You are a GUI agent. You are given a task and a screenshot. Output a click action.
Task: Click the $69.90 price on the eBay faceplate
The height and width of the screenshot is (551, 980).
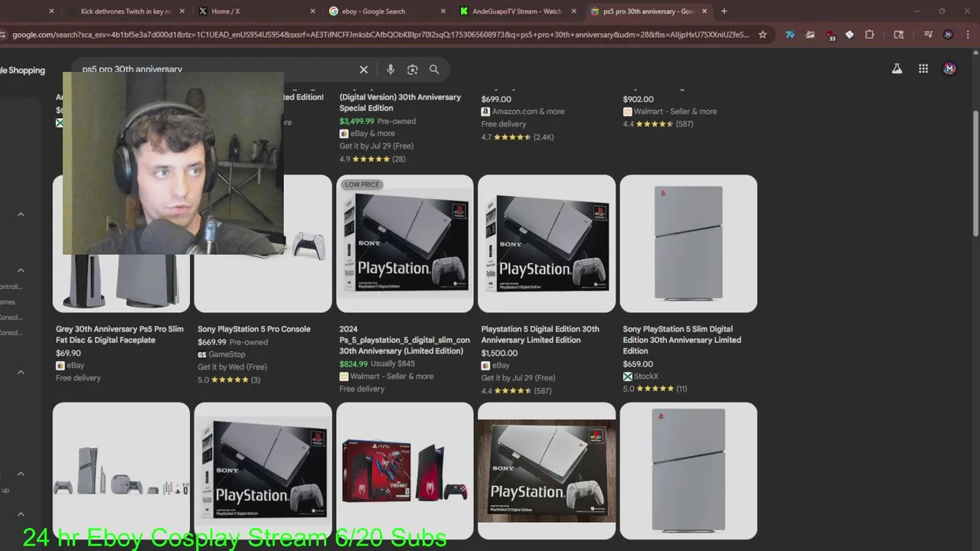coord(68,354)
